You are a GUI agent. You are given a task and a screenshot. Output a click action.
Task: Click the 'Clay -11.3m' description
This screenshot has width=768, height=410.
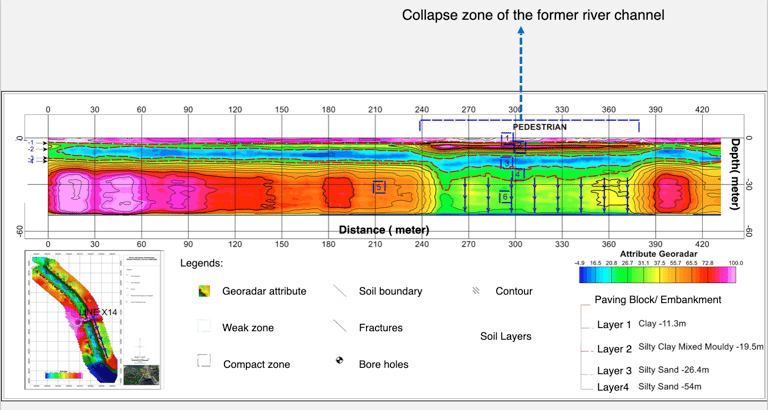(x=662, y=324)
